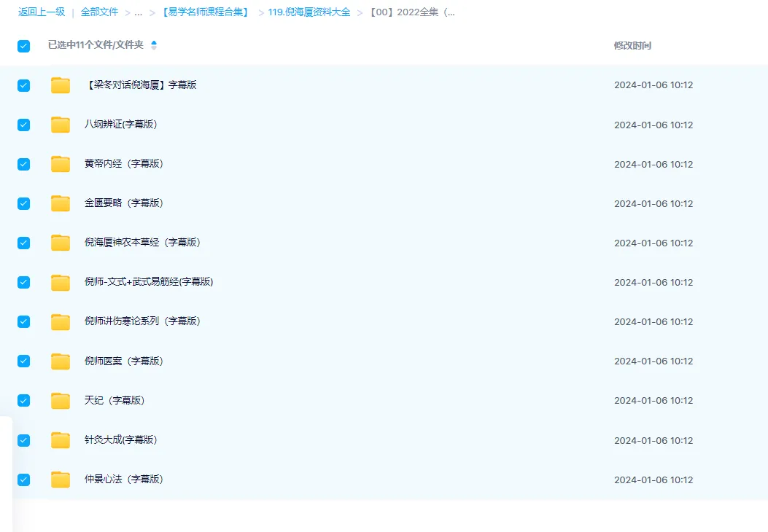Open 【易学名师课程合集】 breadcrumb
The width and height of the screenshot is (768, 532).
[206, 12]
